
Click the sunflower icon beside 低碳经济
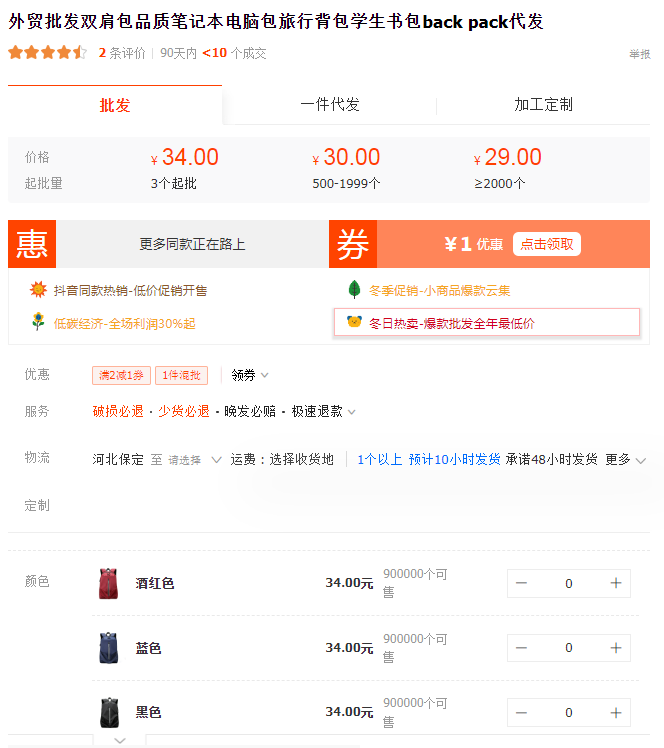[38, 322]
